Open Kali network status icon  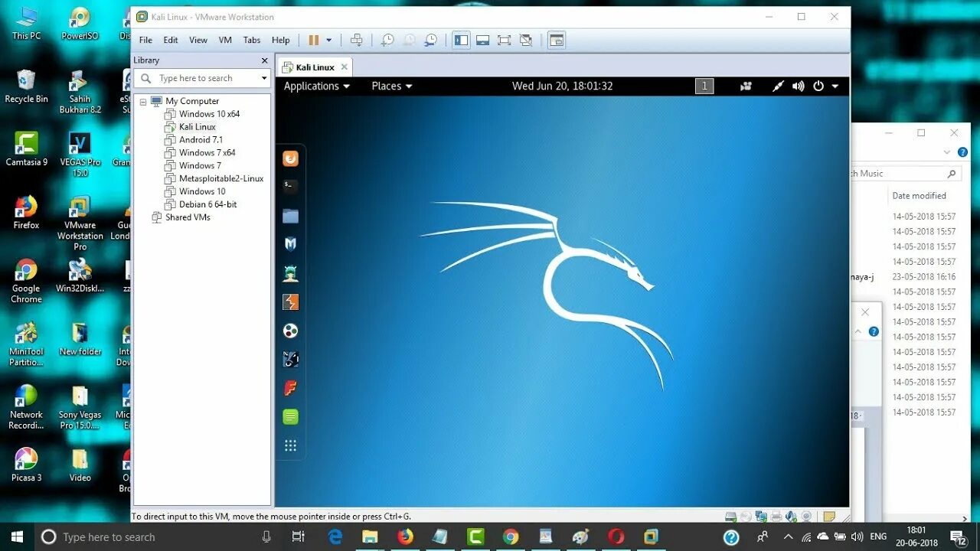[778, 86]
